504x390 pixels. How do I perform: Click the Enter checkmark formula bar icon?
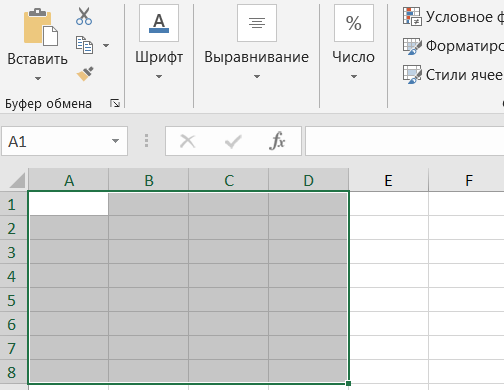click(x=233, y=141)
